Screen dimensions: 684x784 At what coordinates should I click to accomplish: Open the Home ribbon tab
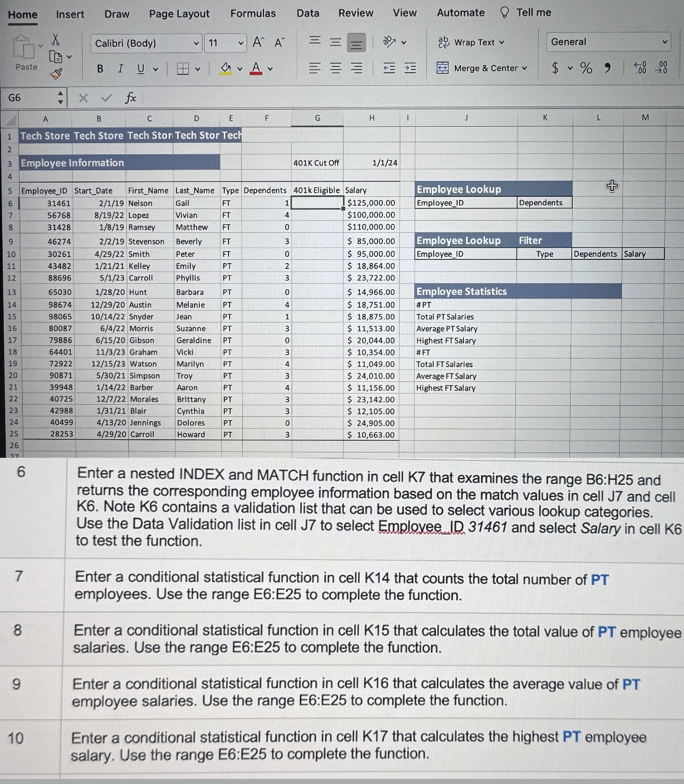(x=23, y=15)
